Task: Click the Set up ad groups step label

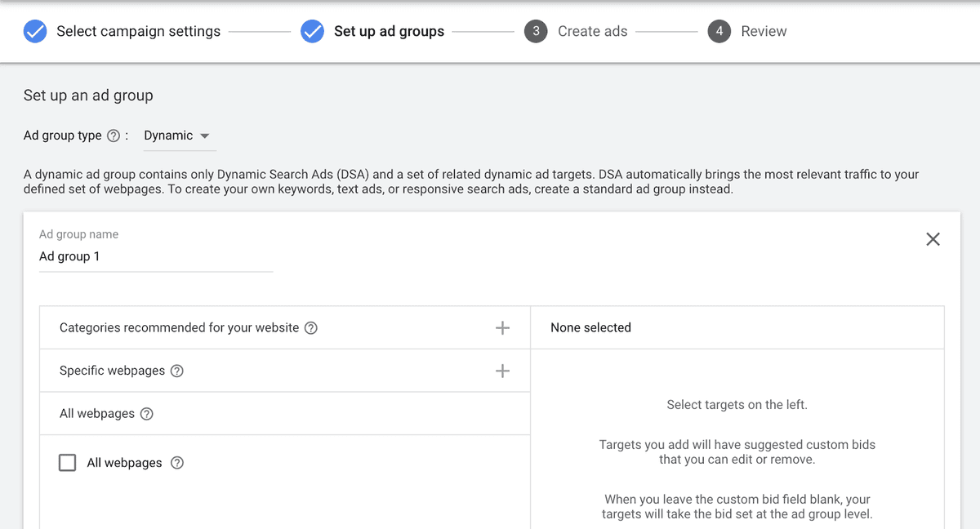Action: coord(389,32)
